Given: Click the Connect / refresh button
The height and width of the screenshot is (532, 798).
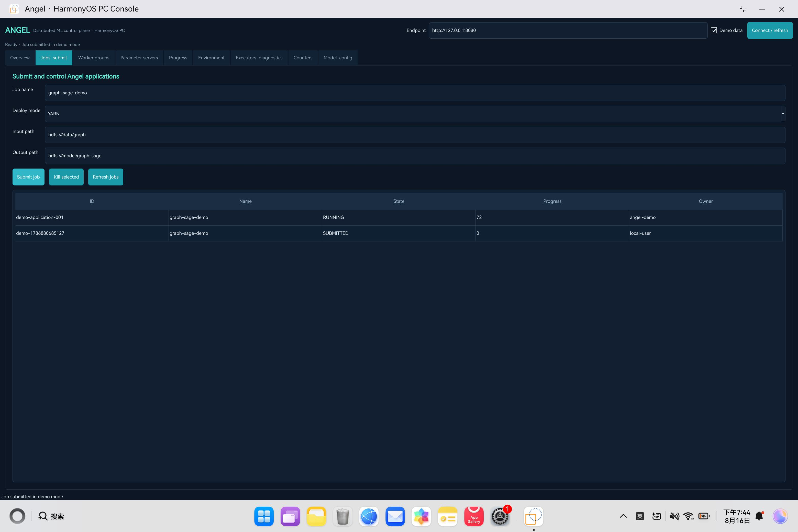Looking at the screenshot, I should 770,30.
